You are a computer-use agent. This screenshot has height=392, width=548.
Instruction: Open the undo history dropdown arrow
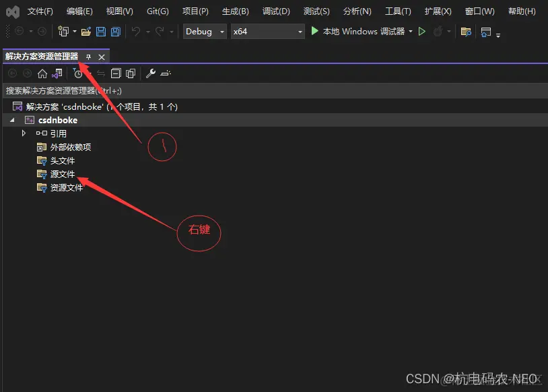coord(148,32)
